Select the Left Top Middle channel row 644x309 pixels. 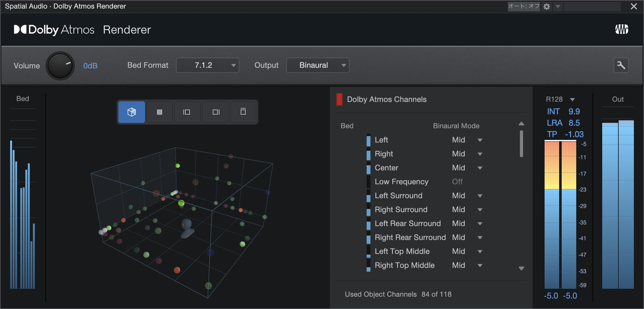point(425,251)
